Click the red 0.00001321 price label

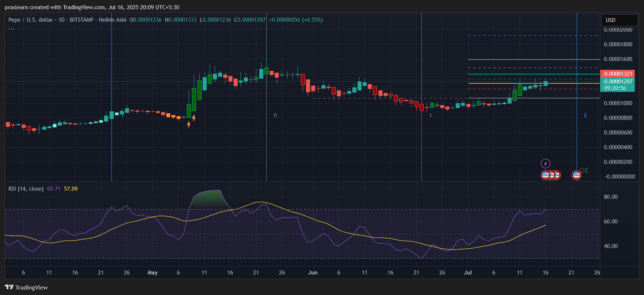(x=617, y=74)
